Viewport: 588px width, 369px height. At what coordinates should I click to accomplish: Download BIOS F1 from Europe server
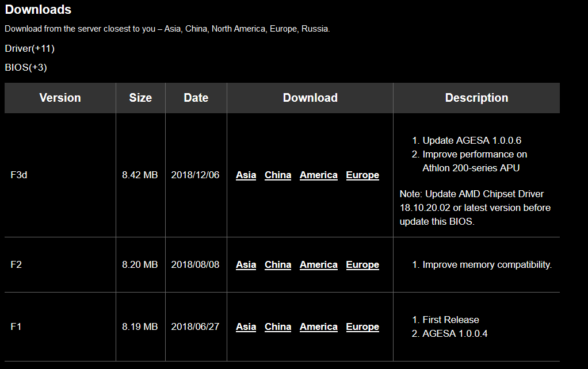tap(362, 326)
